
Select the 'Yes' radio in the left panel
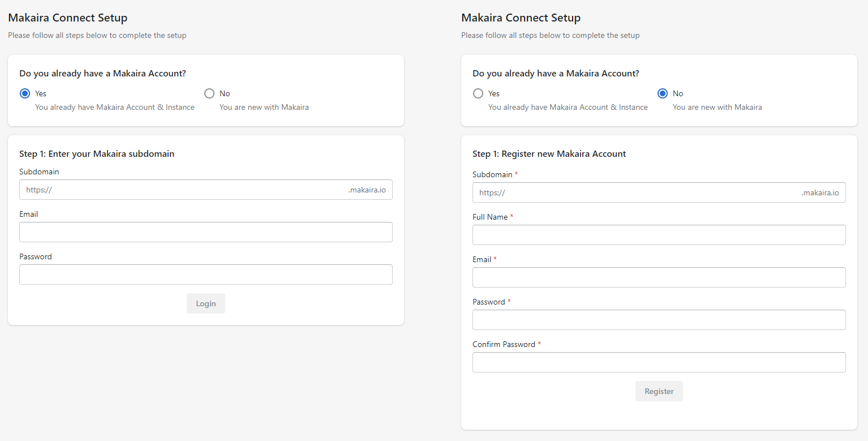[25, 93]
